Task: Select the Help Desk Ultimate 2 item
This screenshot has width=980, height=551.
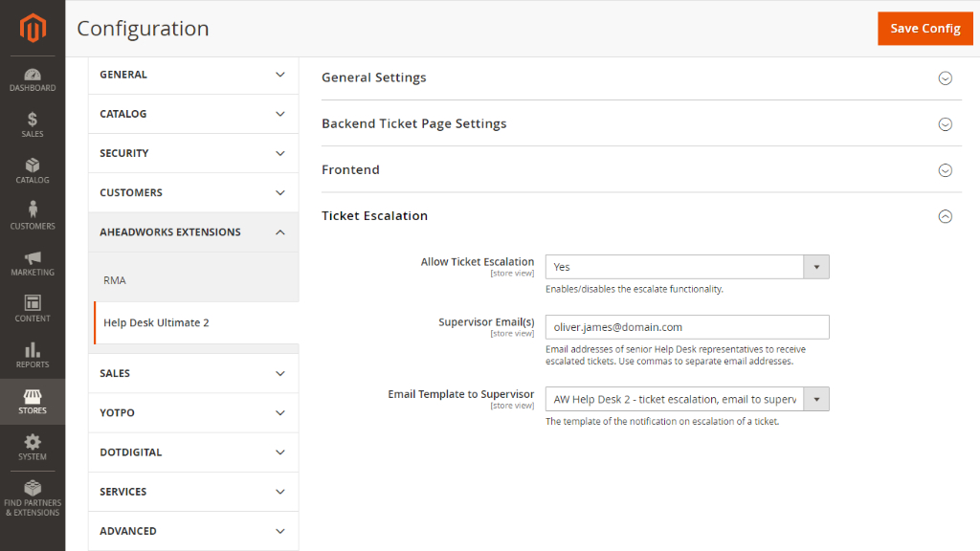Action: coord(156,323)
